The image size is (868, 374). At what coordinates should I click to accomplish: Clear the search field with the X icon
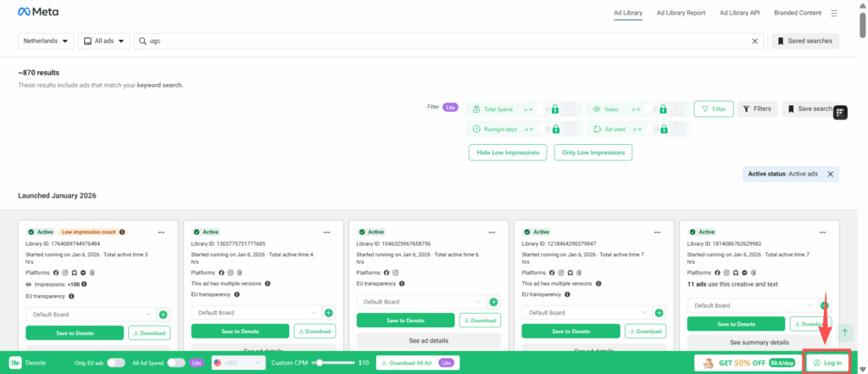tap(755, 41)
